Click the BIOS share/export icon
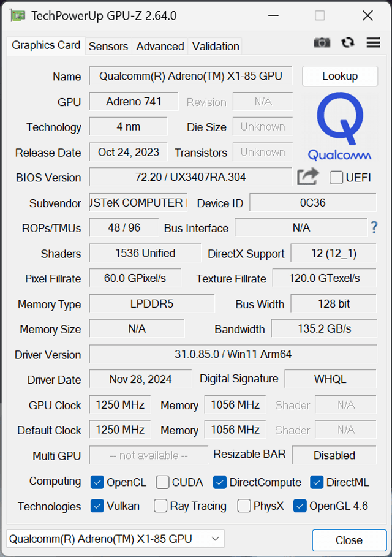The height and width of the screenshot is (557, 392). coord(308,176)
